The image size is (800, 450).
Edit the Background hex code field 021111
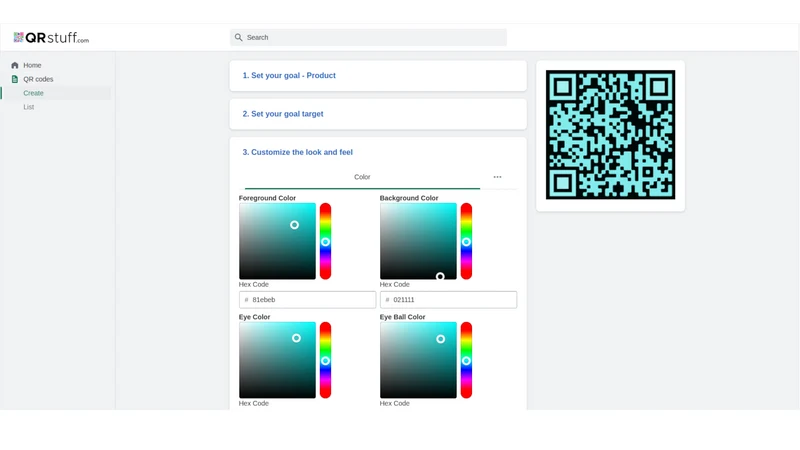click(x=448, y=299)
